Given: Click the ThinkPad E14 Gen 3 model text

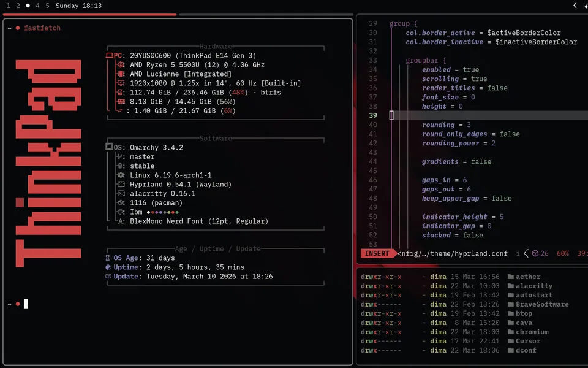Looking at the screenshot, I should point(216,56).
